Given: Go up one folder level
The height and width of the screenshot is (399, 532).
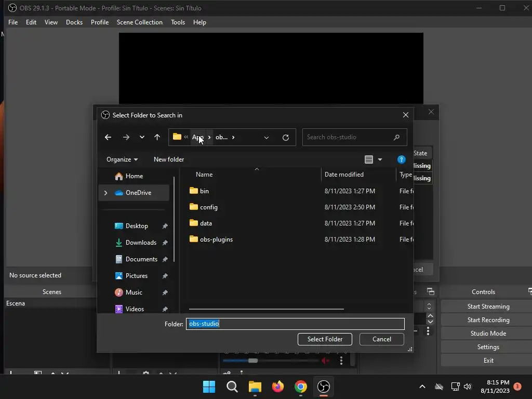Looking at the screenshot, I should click(x=157, y=137).
